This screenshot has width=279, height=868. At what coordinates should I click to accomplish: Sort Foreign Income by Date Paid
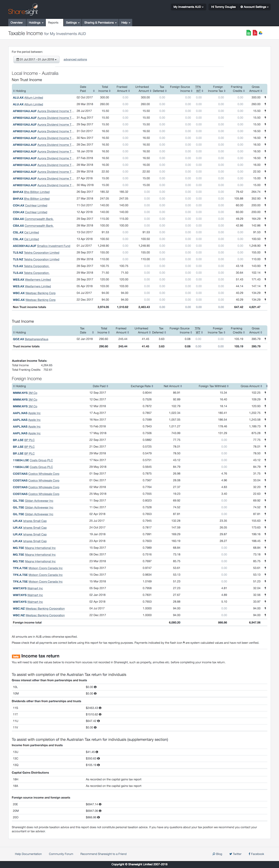[100, 386]
